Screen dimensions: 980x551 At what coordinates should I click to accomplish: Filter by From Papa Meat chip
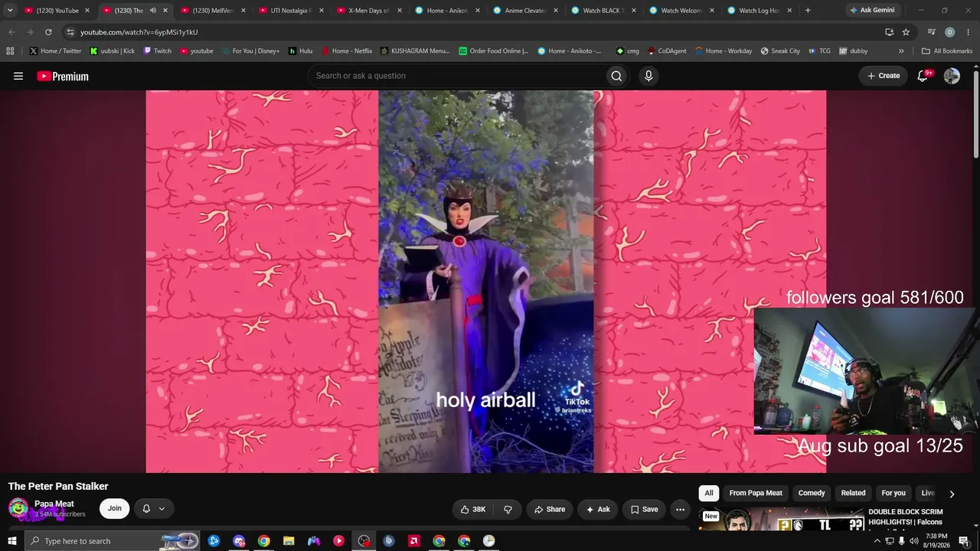click(756, 494)
